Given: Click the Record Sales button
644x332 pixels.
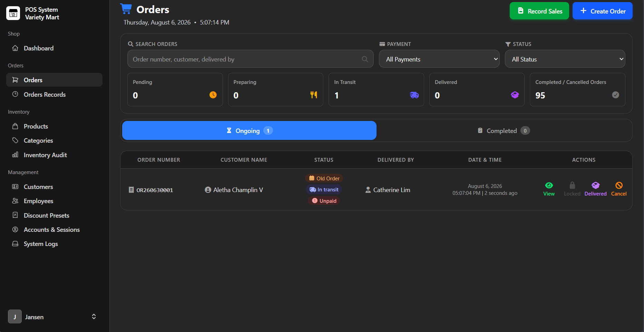Looking at the screenshot, I should [x=539, y=11].
